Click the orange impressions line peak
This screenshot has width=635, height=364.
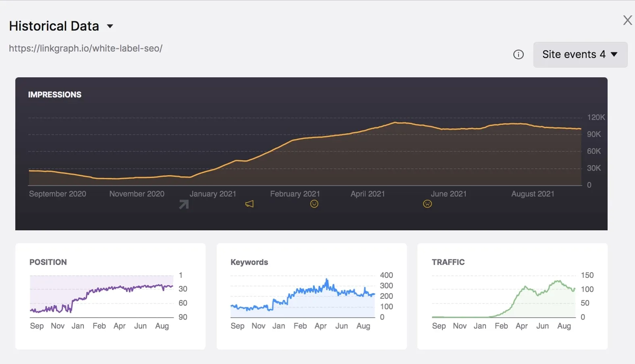point(396,122)
